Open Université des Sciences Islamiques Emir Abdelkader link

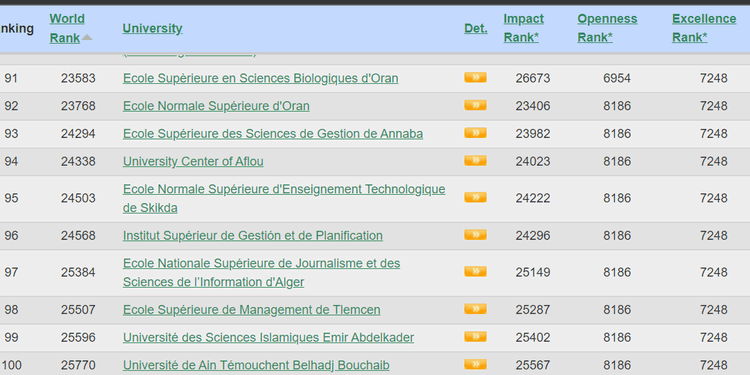(x=268, y=337)
